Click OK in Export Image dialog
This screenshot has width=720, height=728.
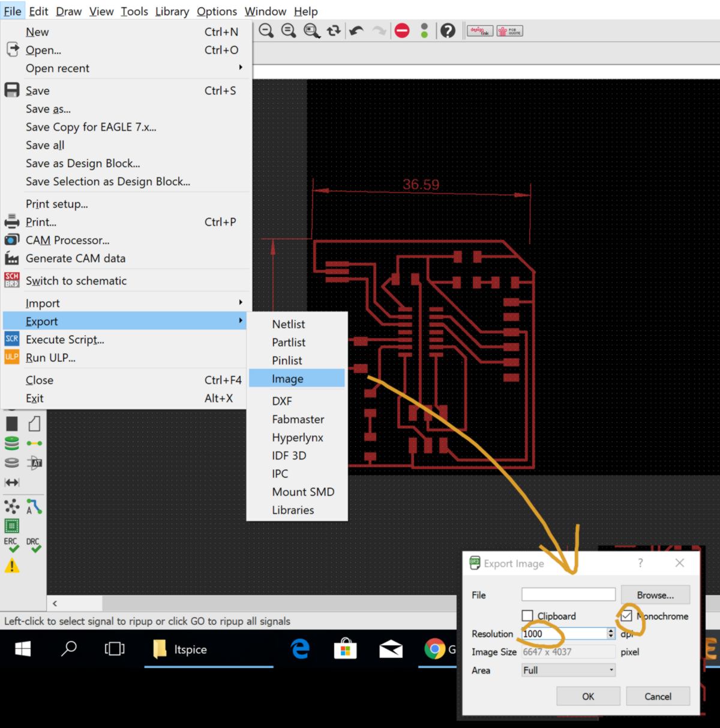tap(588, 696)
